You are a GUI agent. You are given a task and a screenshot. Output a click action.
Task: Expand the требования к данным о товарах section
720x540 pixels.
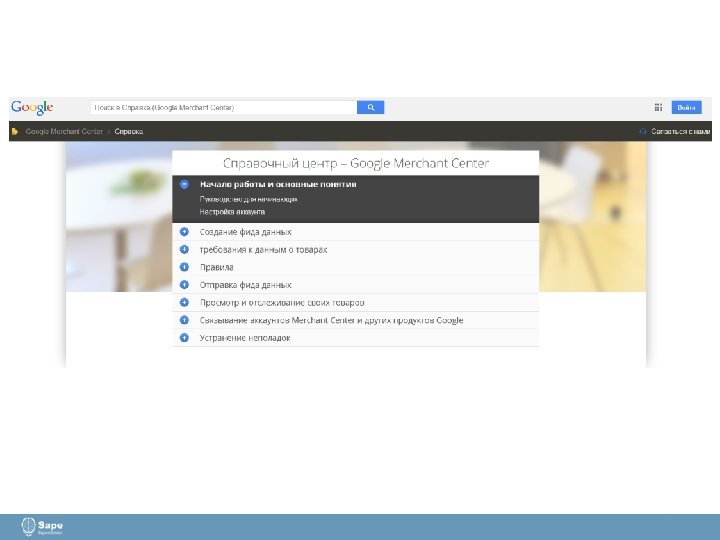pos(184,249)
